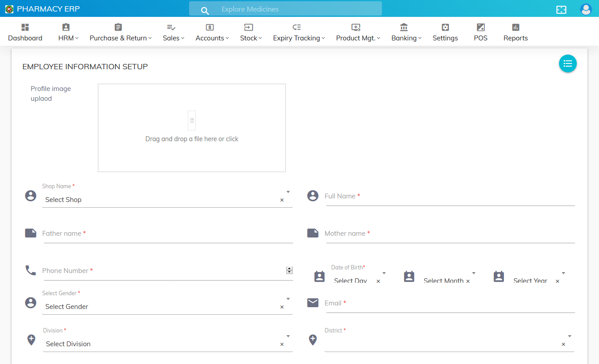Go to the Dashboard
The image size is (599, 364).
[25, 33]
